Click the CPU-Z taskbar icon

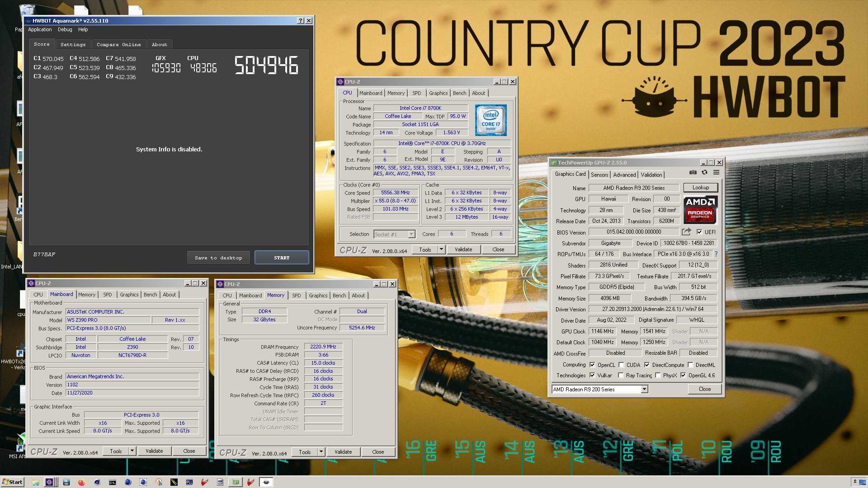tap(49, 482)
